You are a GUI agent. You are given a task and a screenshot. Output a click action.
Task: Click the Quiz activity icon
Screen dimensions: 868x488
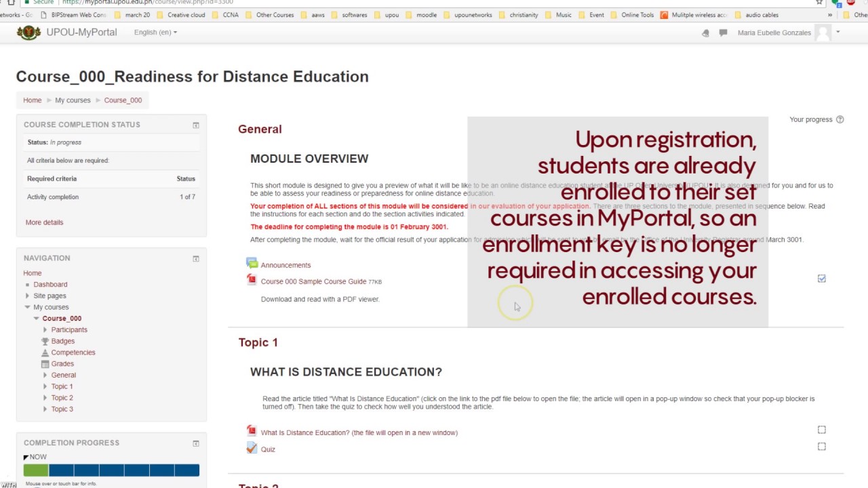pos(252,448)
